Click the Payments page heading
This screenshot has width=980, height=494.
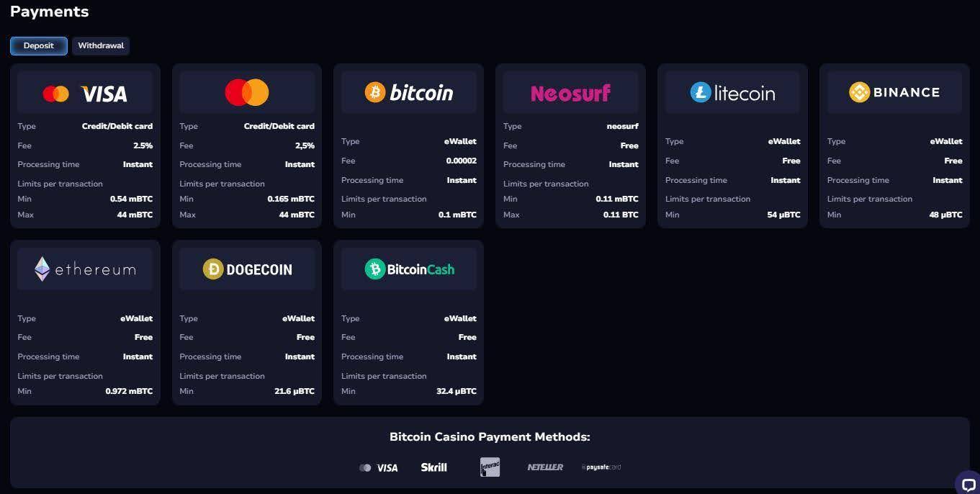click(50, 12)
